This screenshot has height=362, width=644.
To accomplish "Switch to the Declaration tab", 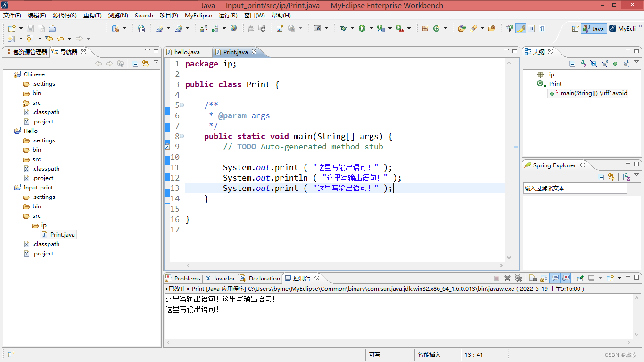I will 260,278.
